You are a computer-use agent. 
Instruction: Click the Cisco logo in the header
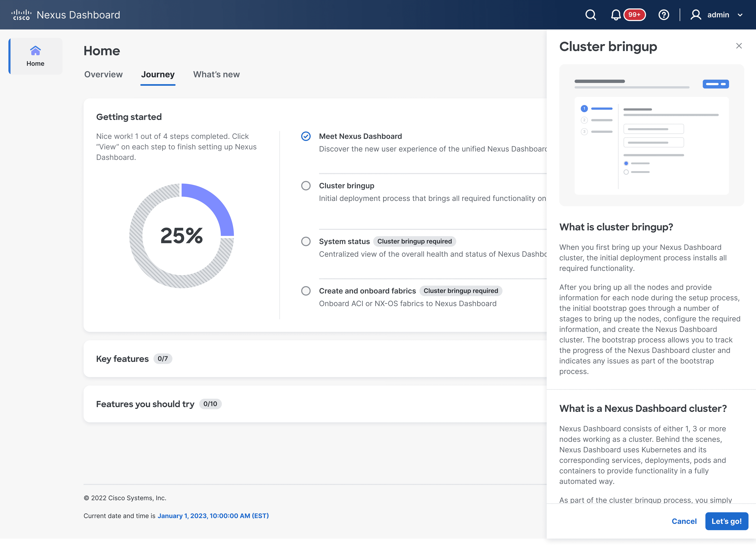click(21, 15)
